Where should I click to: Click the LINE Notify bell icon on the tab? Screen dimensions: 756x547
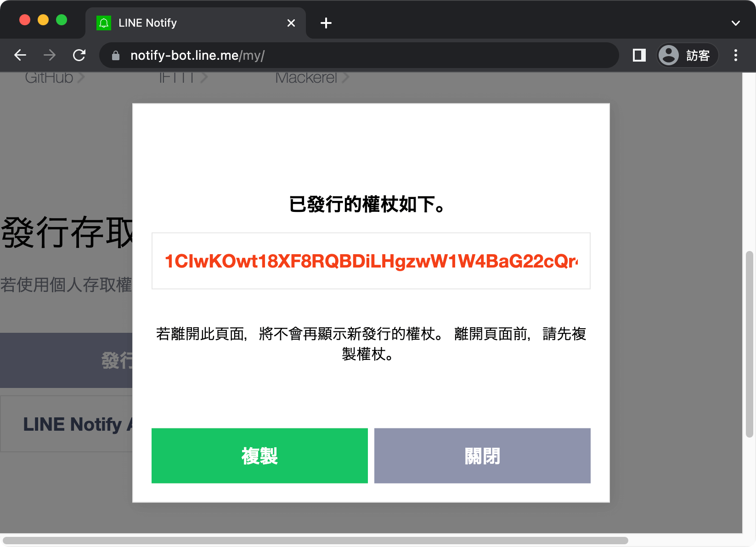(x=104, y=23)
